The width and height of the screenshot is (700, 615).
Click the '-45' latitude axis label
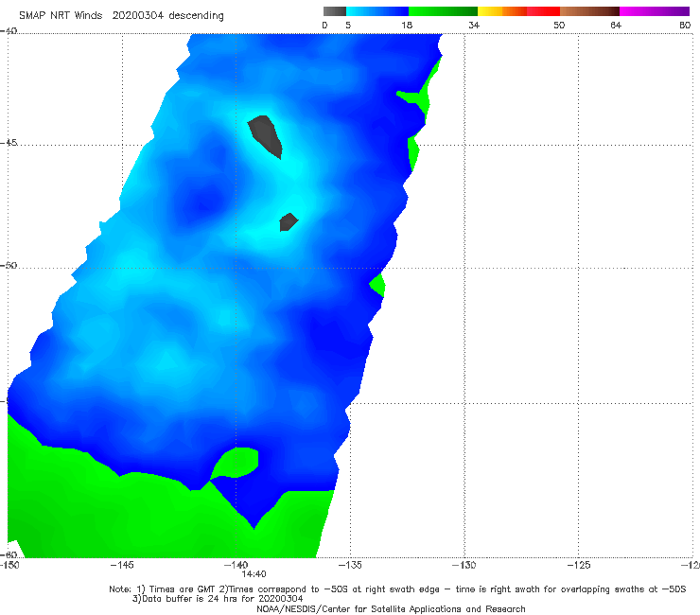(9, 143)
